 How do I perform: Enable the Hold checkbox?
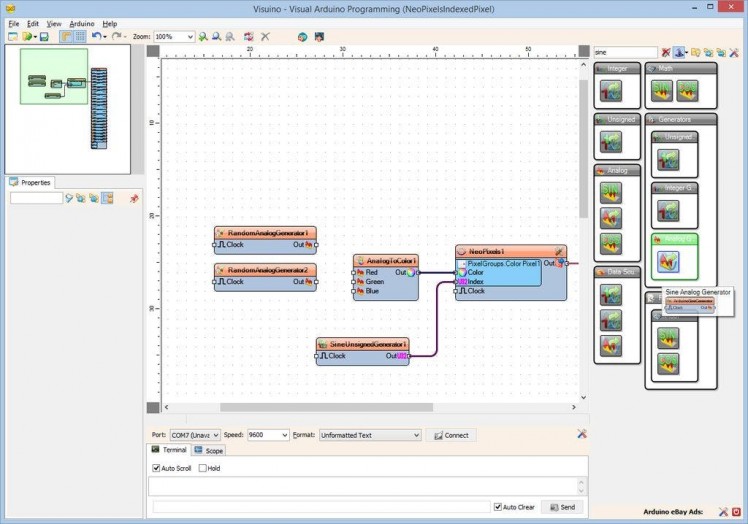202,468
